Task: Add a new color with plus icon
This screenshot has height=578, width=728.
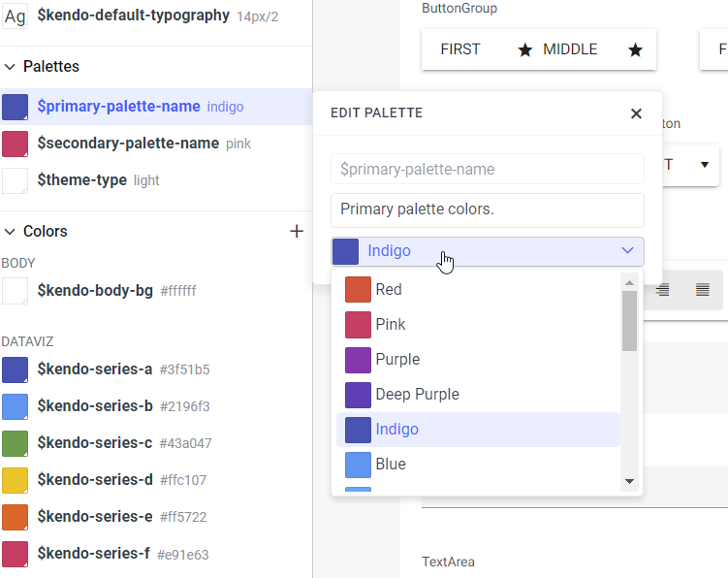Action: (297, 231)
